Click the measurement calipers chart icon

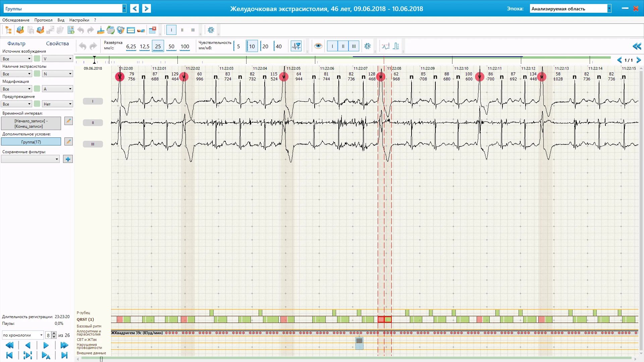(x=386, y=46)
